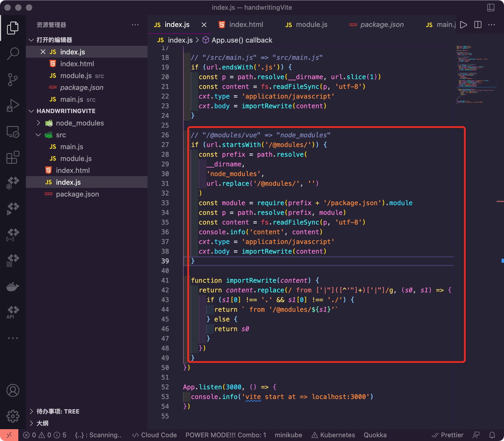Viewport: 504px width, 441px height.
Task: Open the Docker view icon
Action: click(13, 286)
